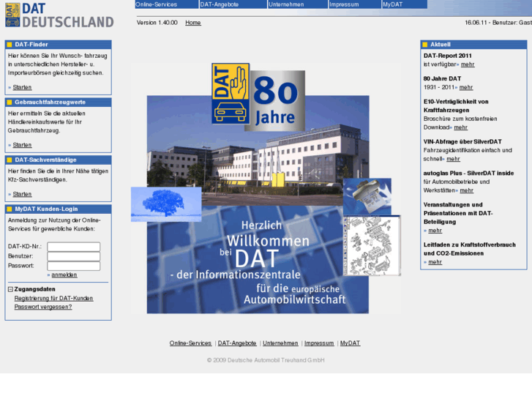Read more about 80 Jahre DAT

tap(466, 88)
